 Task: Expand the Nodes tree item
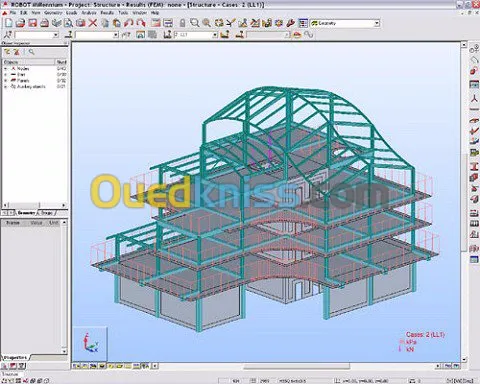(x=5, y=69)
